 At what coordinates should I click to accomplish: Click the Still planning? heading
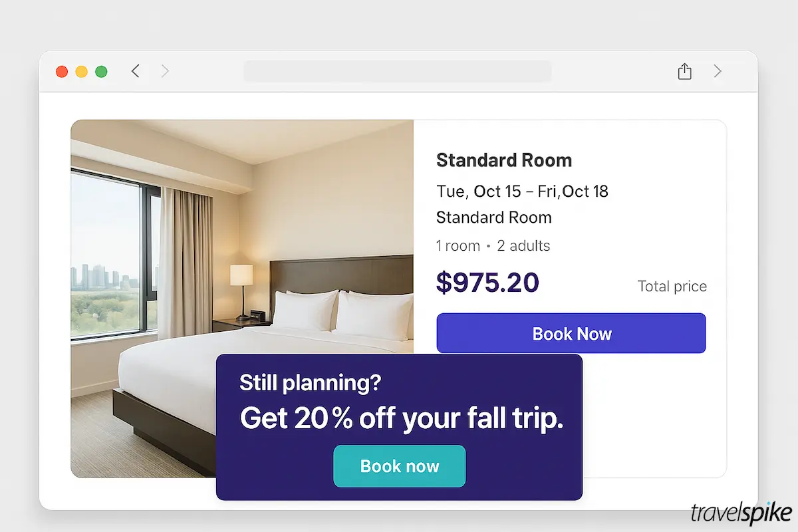point(310,383)
